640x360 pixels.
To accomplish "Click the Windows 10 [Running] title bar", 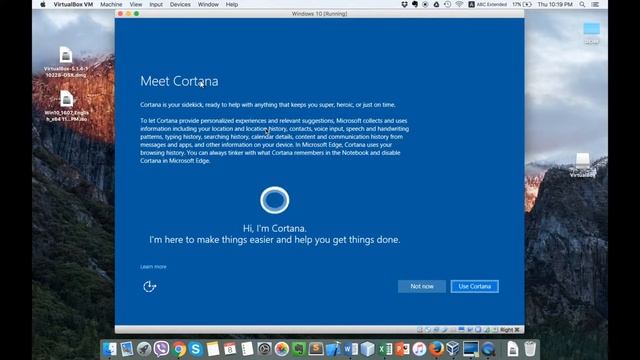I will pos(319,13).
